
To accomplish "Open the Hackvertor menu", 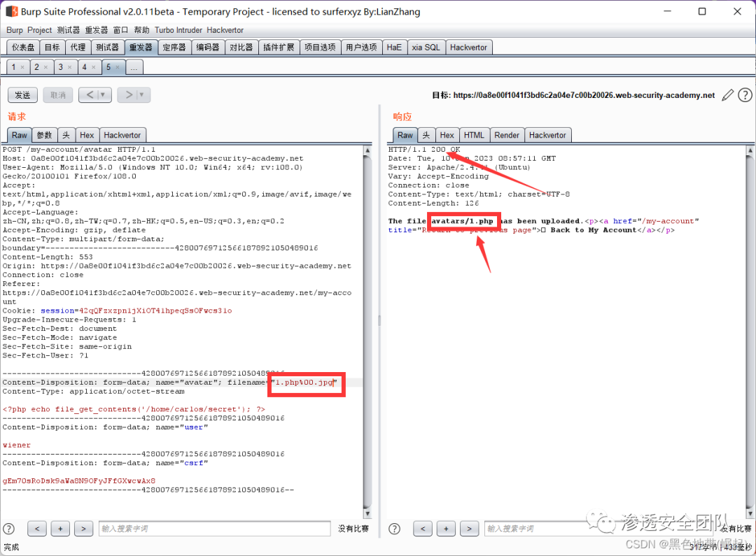I will 225,30.
